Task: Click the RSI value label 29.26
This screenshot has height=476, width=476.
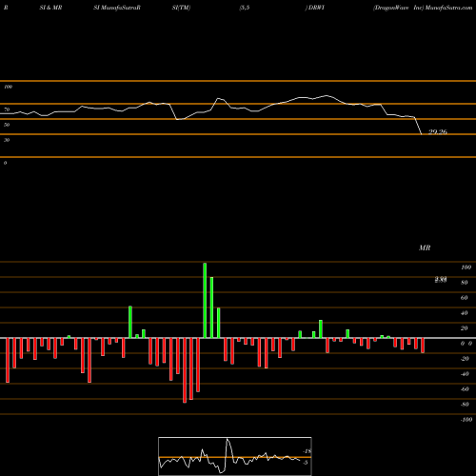Action: click(x=438, y=132)
